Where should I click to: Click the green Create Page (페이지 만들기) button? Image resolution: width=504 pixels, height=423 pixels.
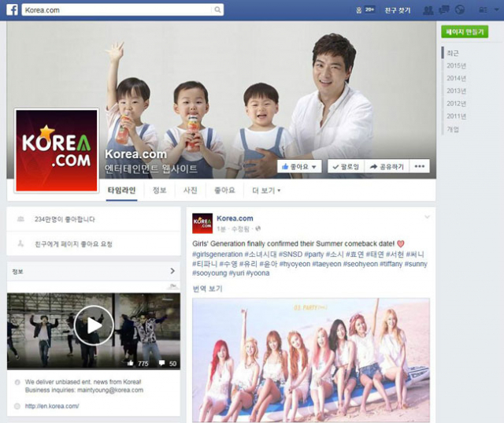point(465,32)
